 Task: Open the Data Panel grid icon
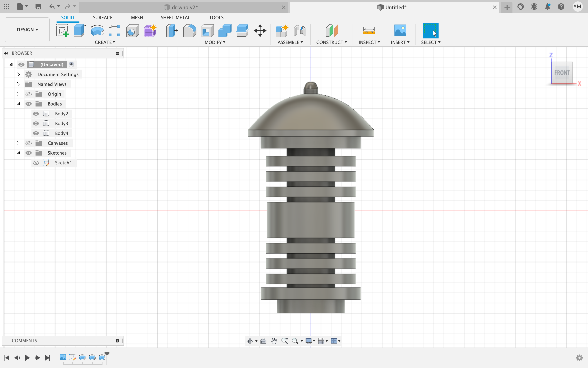[7, 7]
